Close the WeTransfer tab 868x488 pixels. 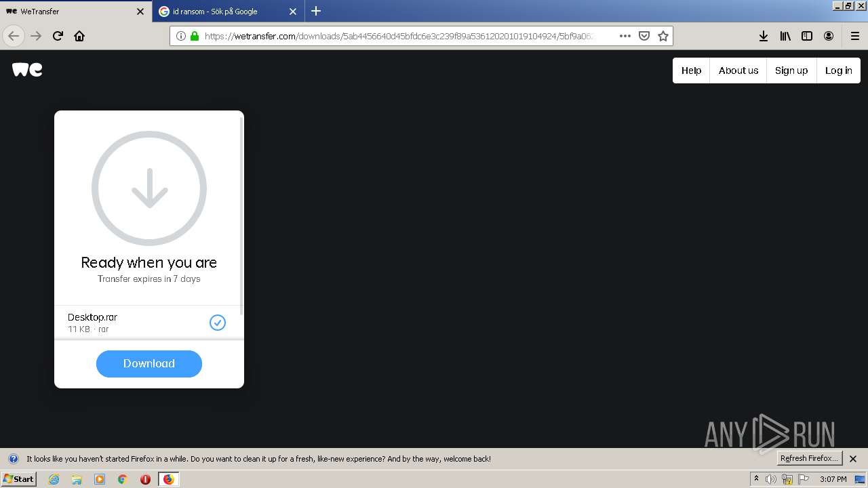coord(140,12)
